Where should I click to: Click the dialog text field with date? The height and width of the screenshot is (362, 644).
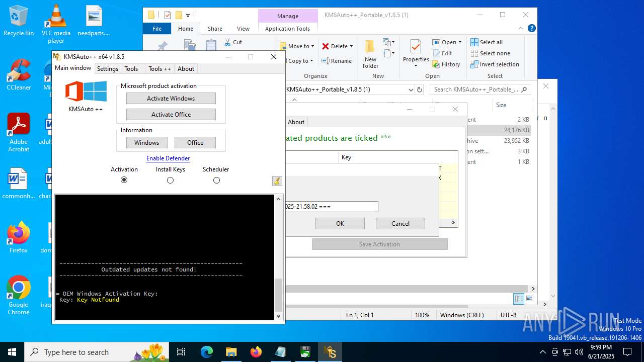[x=332, y=207]
